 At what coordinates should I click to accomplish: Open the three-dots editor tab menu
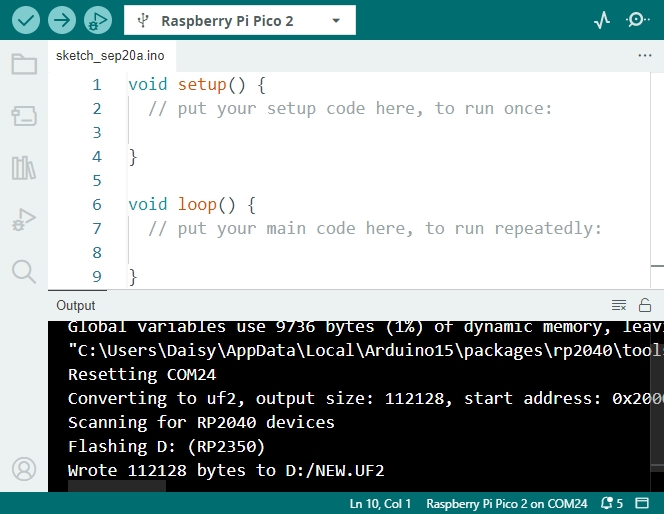point(645,55)
